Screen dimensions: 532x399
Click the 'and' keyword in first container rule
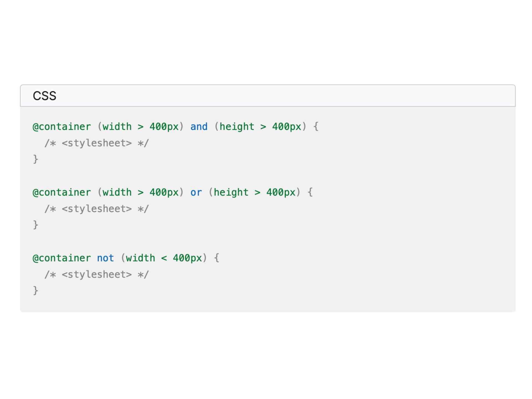199,127
